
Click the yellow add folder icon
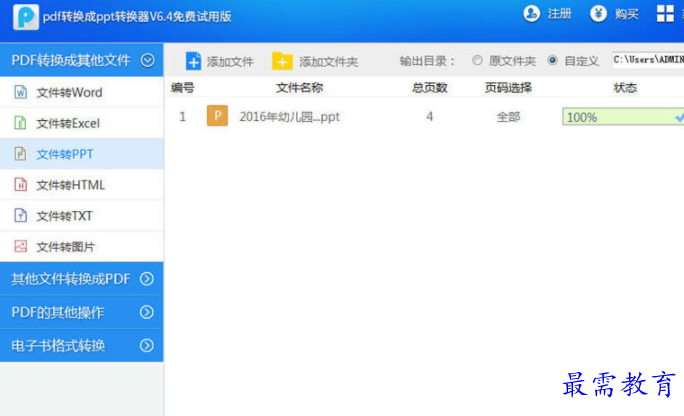tap(282, 61)
